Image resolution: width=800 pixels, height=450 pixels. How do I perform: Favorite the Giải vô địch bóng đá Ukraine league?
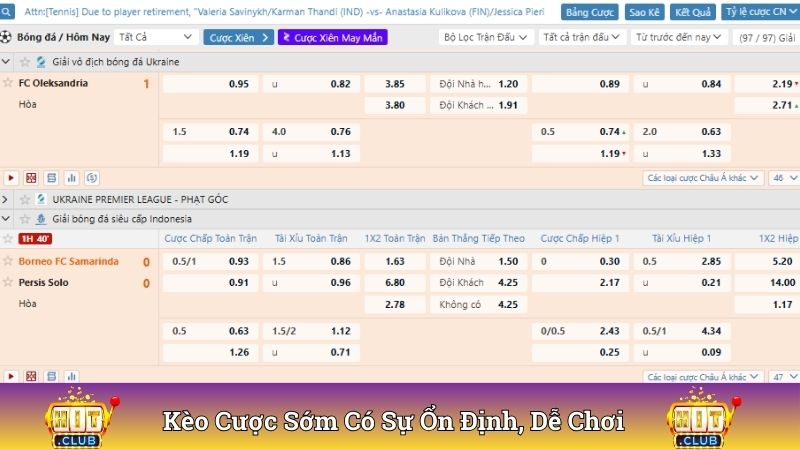25,62
